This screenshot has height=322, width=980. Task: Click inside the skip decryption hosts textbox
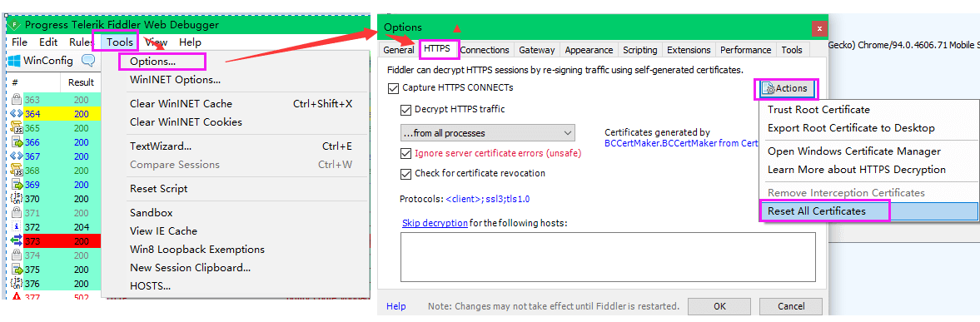click(608, 256)
